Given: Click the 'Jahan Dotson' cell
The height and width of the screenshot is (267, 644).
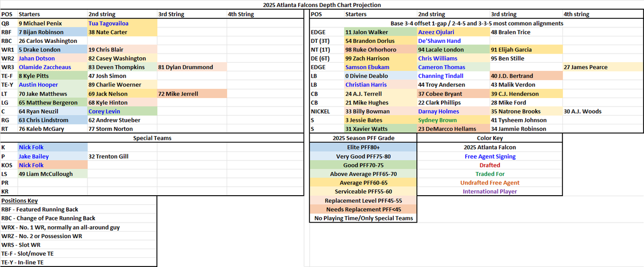Looking at the screenshot, I should (x=53, y=58).
